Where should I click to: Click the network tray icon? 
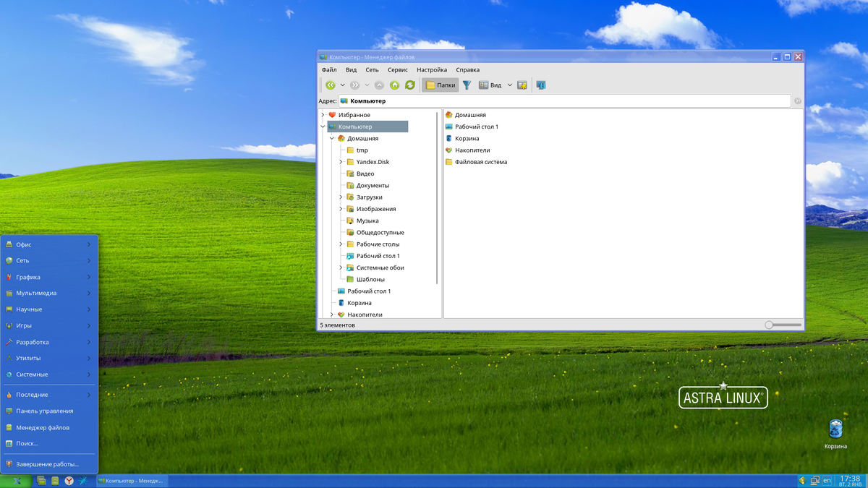point(814,481)
